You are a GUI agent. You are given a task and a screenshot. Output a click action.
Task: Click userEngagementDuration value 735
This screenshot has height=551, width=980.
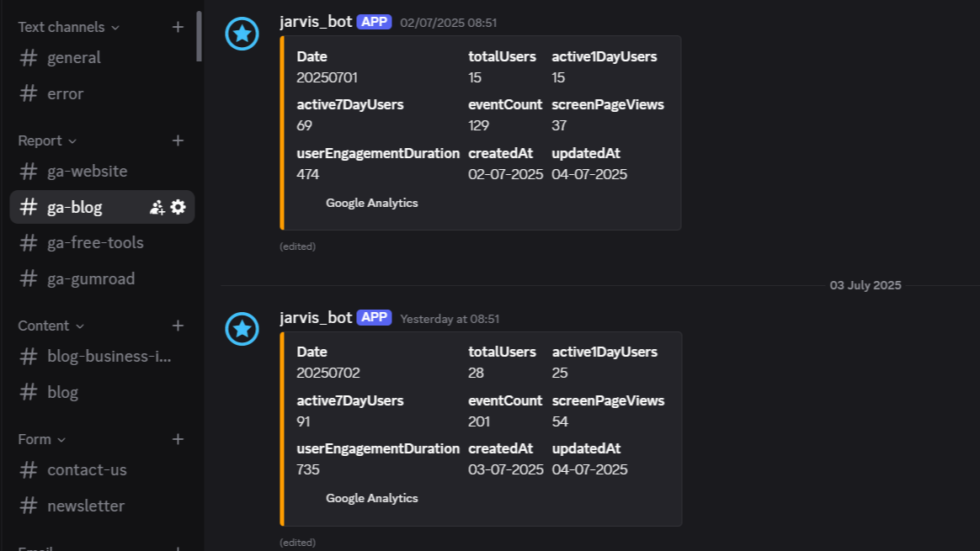point(307,470)
